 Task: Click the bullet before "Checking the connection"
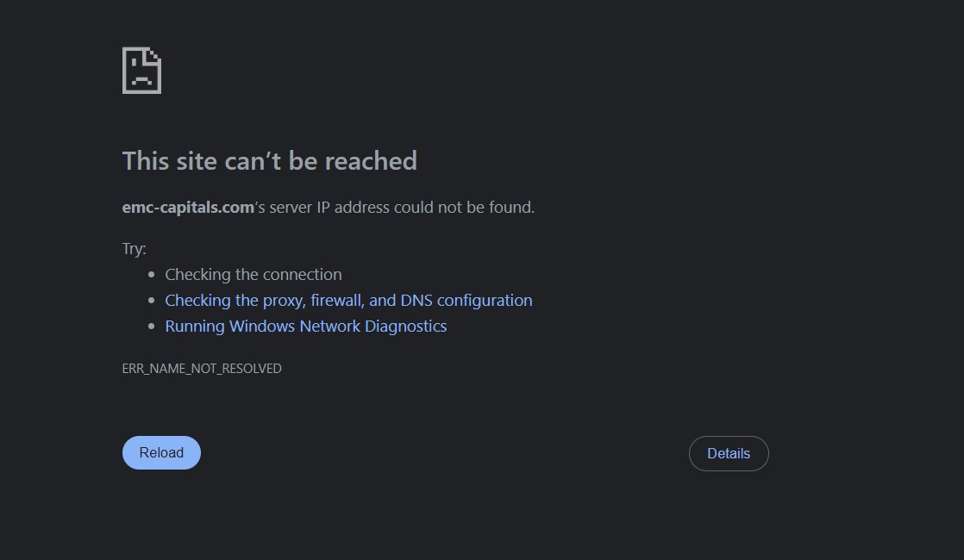click(x=151, y=275)
